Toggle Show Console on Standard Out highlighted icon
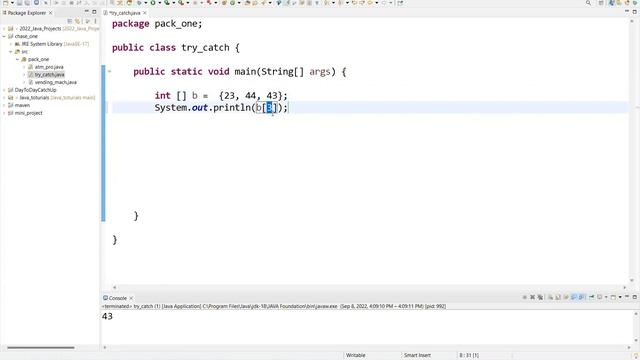This screenshot has height=360, width=640. tap(573, 297)
